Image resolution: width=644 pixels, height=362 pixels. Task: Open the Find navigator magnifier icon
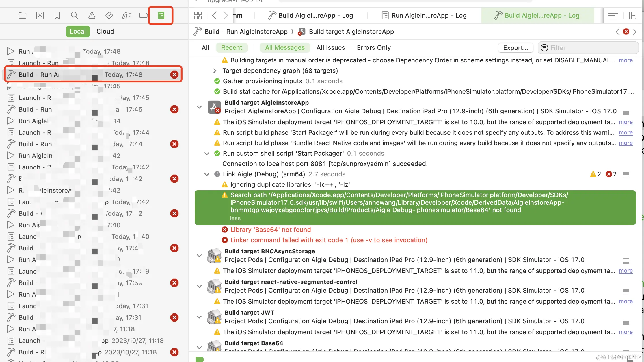click(x=75, y=15)
